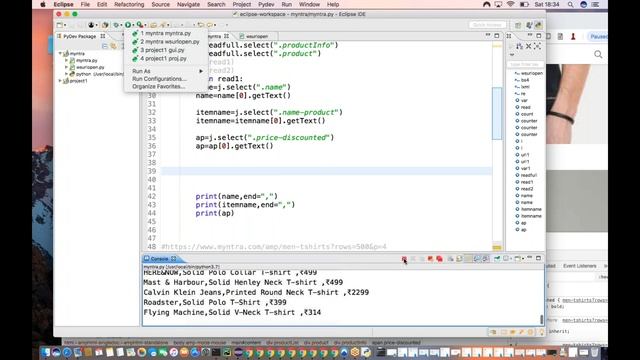
Task: Click the Outline filter text field
Action: [x=525, y=64]
